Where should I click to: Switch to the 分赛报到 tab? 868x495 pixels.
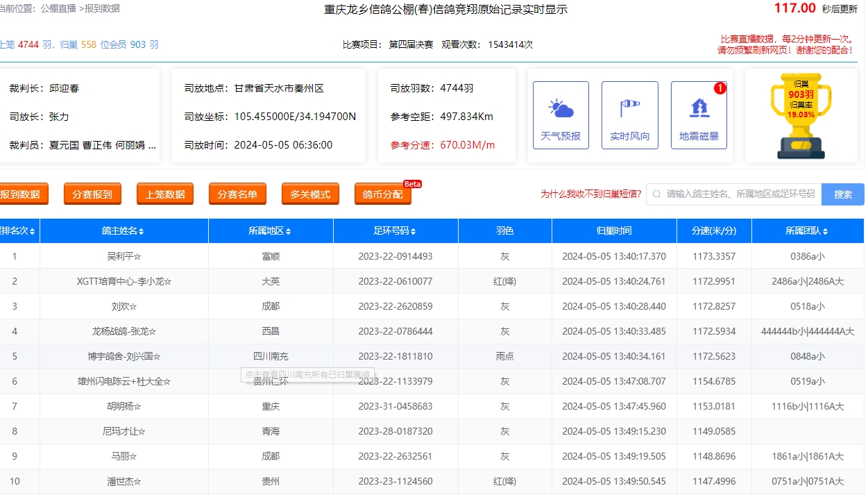tap(92, 194)
